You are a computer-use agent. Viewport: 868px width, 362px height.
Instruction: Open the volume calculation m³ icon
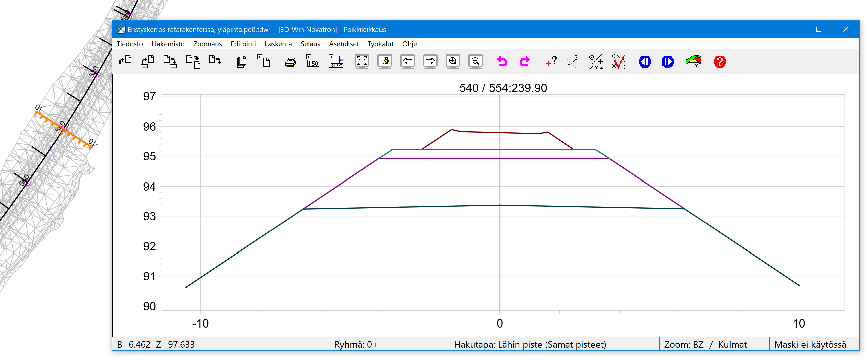pyautogui.click(x=693, y=62)
